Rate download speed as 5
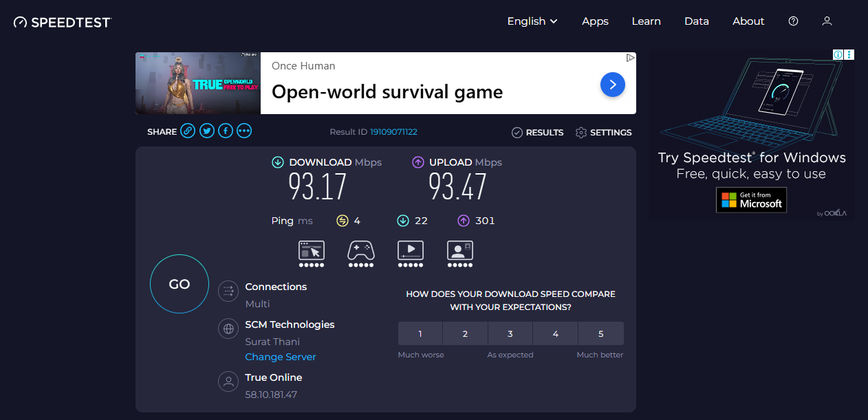Screen dimensions: 868x420 (601, 333)
